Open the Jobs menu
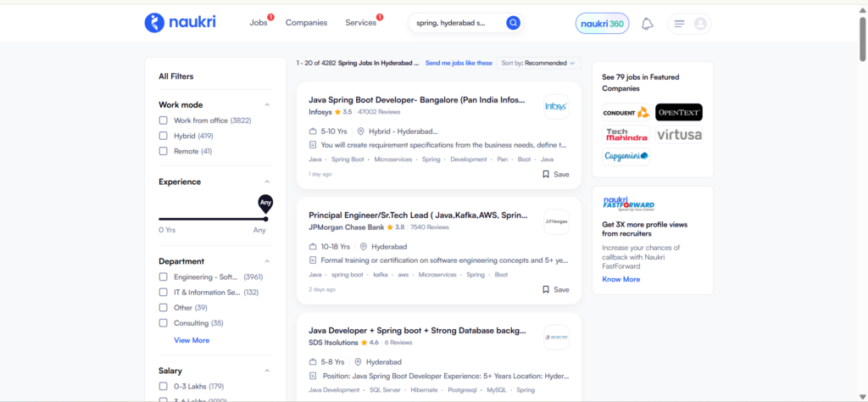868x402 pixels. [x=259, y=23]
